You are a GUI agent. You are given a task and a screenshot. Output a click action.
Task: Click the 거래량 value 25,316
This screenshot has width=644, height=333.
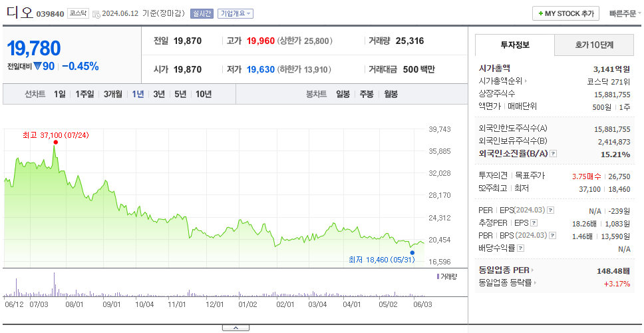pyautogui.click(x=410, y=41)
